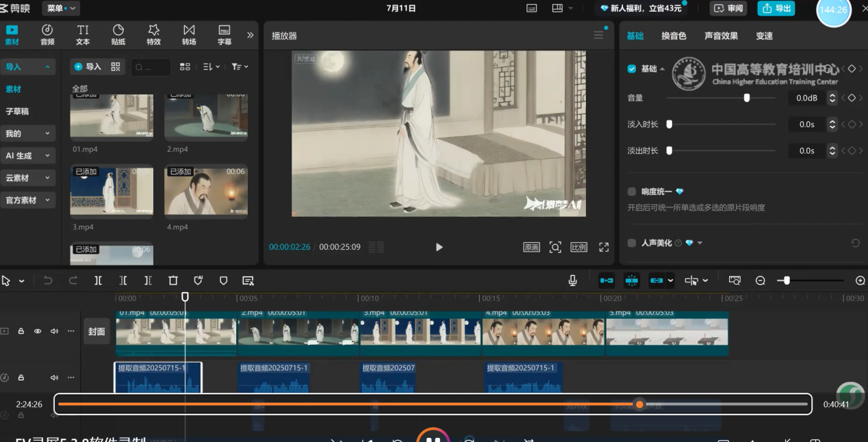The image size is (868, 442).
Task: Select the 01.mp4 media thumbnail
Action: (112, 118)
